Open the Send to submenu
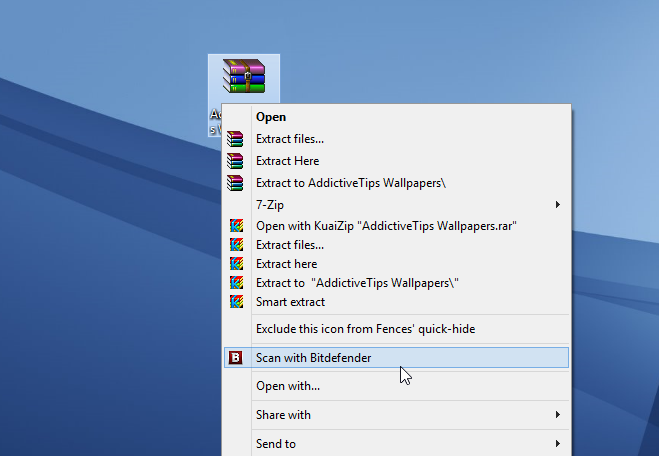Screen dimensions: 659x456 (x=396, y=444)
